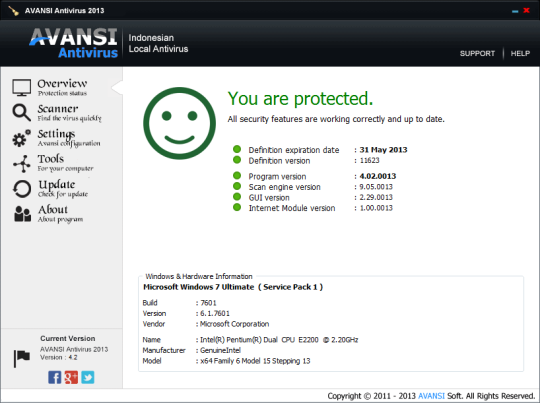Screen dimensions: 540x403
Task: Open the Google Plus icon
Action: tap(71, 378)
